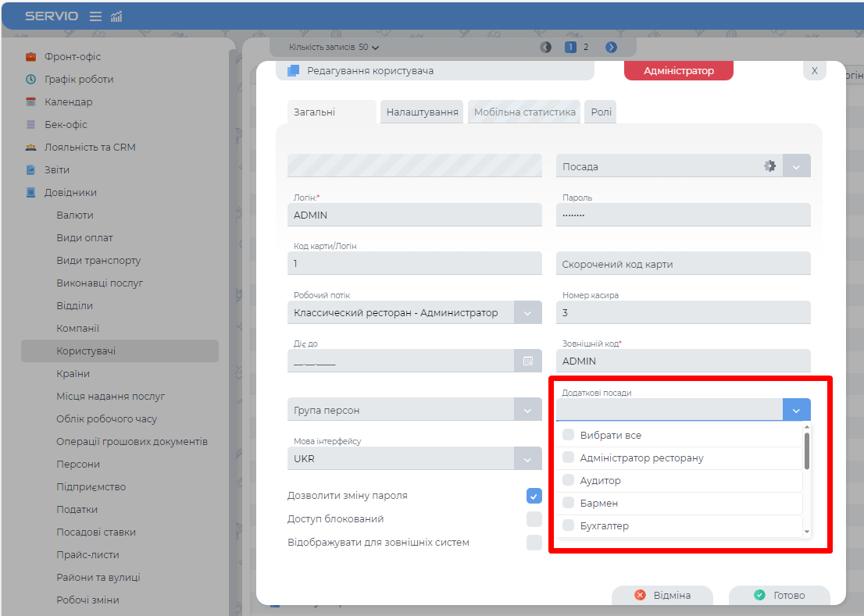
Task: Collapse the Додаткові посади dropdown list
Action: click(x=796, y=411)
